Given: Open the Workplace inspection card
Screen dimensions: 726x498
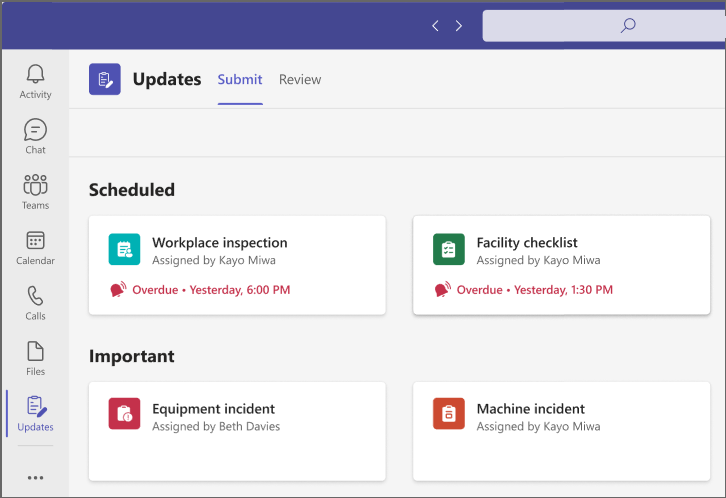Looking at the screenshot, I should (237, 265).
